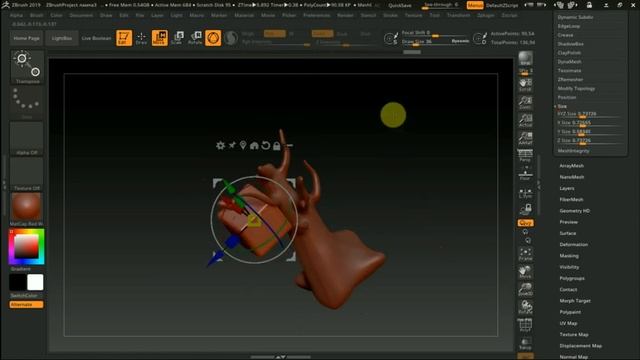Toggle Perspective (Persp) view
This screenshot has width=640, height=360.
coord(525,156)
